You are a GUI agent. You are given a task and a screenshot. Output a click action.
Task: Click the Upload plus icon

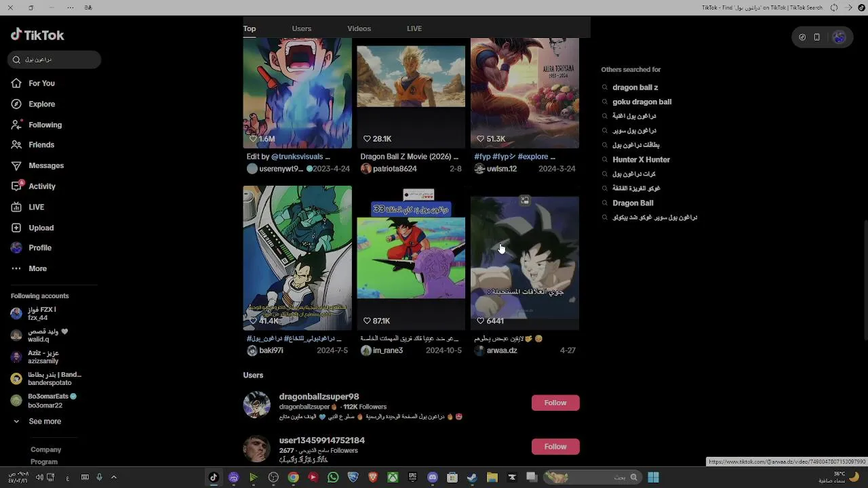(16, 228)
